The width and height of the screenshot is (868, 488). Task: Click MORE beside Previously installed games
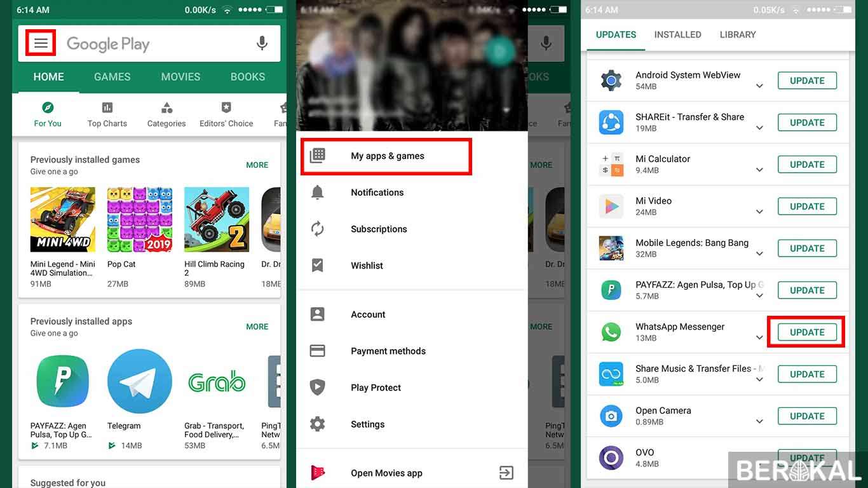coord(257,165)
